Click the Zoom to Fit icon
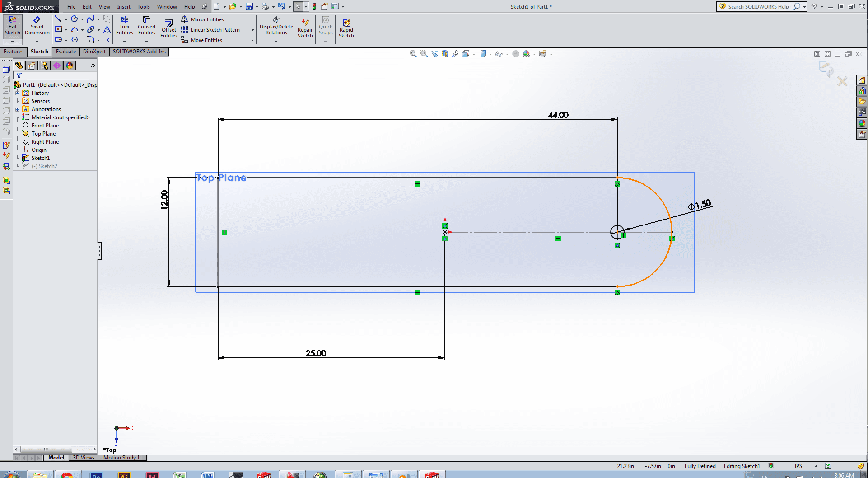Viewport: 868px width, 478px height. click(x=413, y=54)
